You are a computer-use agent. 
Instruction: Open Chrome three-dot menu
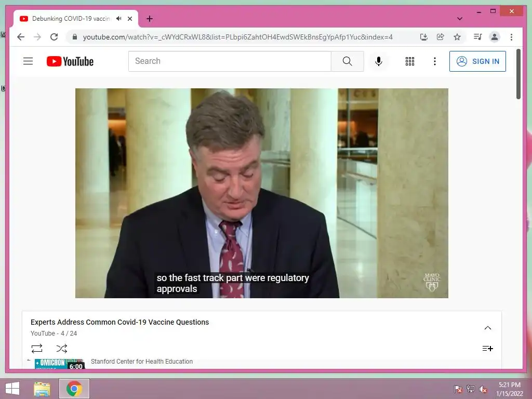click(511, 37)
